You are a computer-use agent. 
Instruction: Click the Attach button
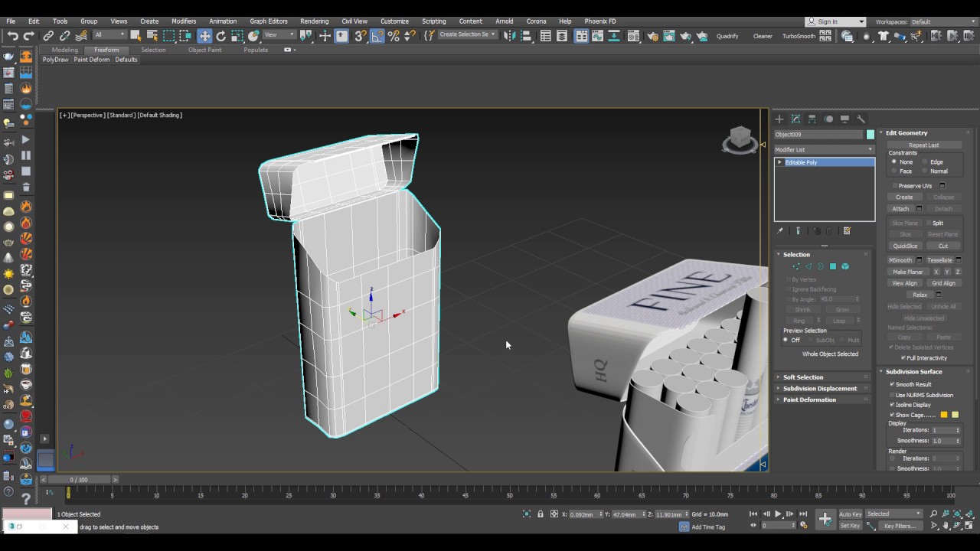pyautogui.click(x=900, y=209)
